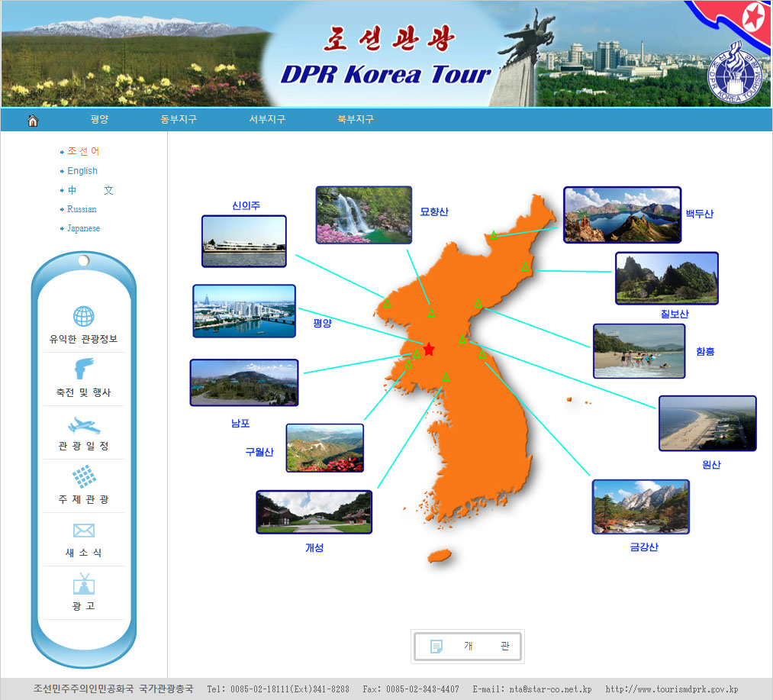Image resolution: width=773 pixels, height=700 pixels.
Task: Open the 금강산 mountain photo thumbnail
Action: [x=640, y=507]
